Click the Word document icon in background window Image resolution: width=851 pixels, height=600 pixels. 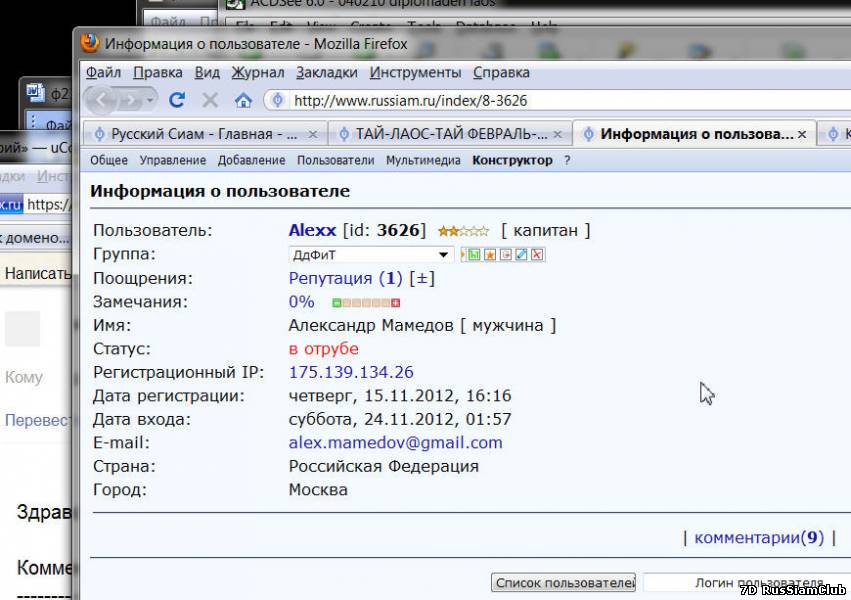coord(36,93)
